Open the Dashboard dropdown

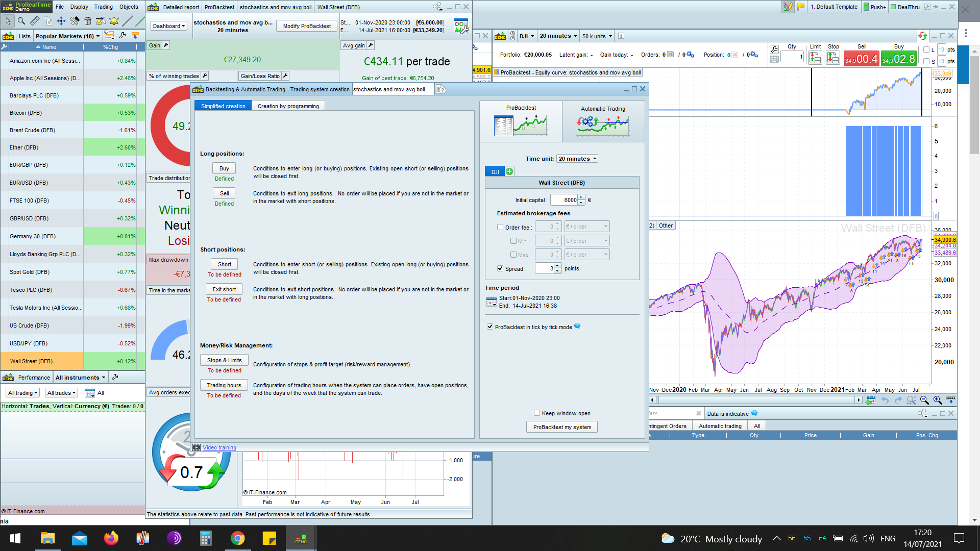point(168,26)
